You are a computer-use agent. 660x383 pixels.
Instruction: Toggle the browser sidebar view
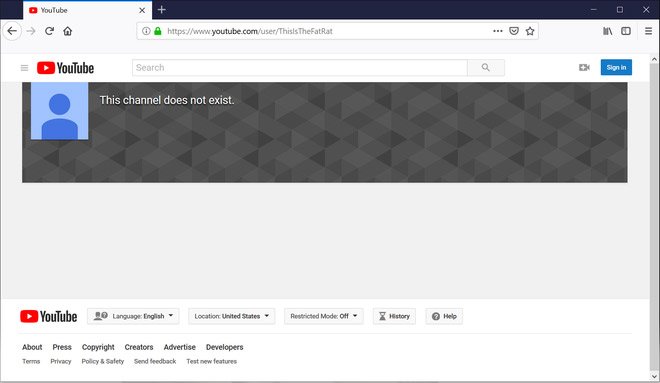click(x=626, y=31)
